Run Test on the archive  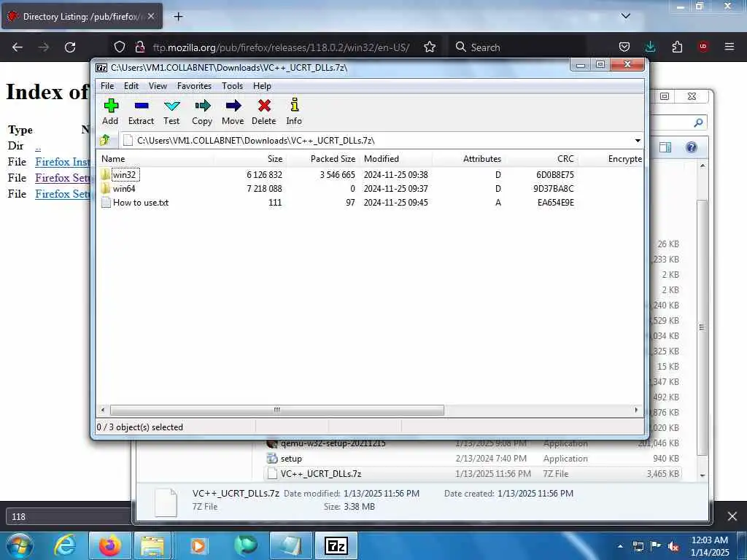click(171, 112)
